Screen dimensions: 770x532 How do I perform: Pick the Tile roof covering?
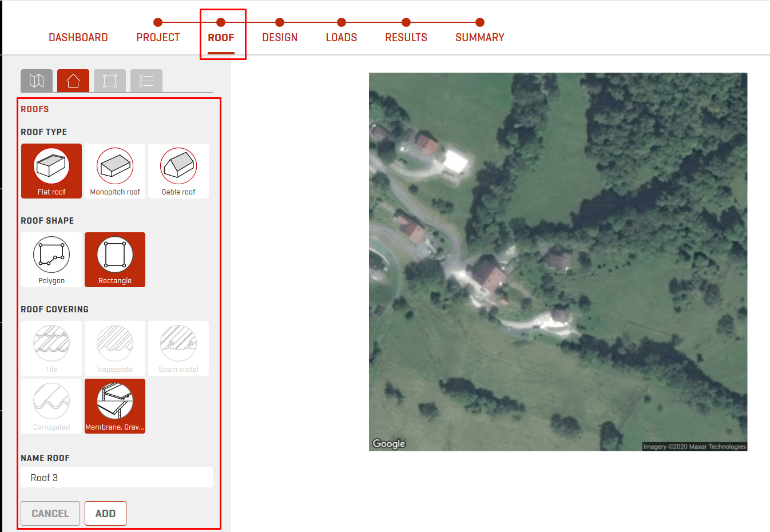click(x=51, y=348)
